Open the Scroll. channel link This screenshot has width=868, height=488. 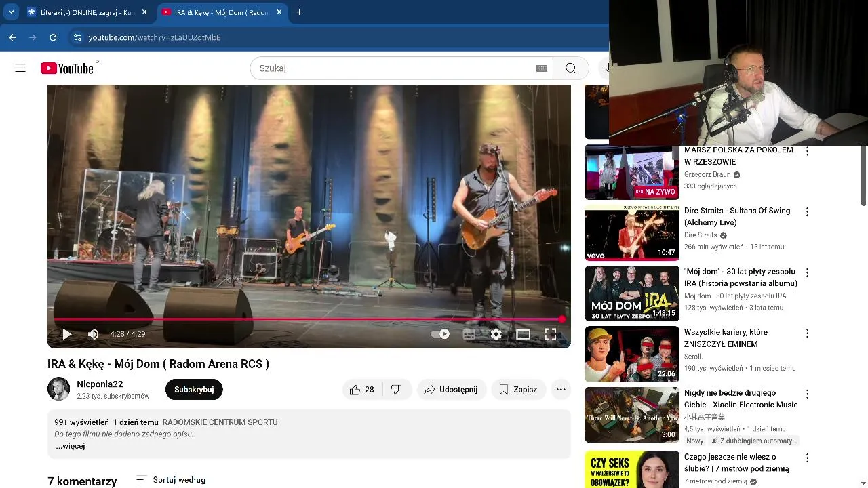(694, 357)
